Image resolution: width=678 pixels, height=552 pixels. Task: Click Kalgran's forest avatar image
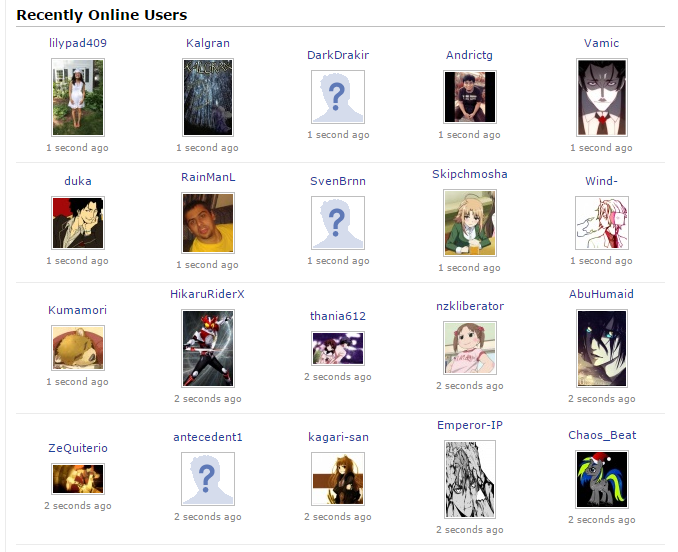coord(208,97)
